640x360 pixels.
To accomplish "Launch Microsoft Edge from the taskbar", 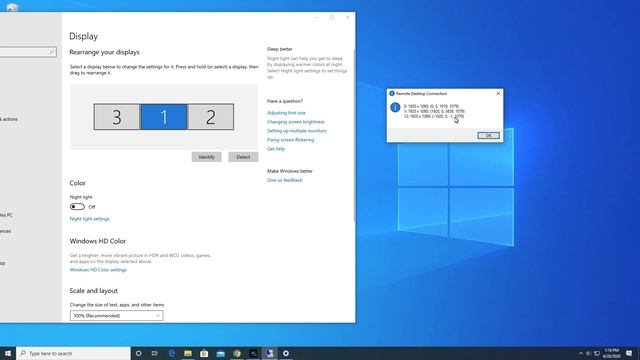I will click(171, 353).
